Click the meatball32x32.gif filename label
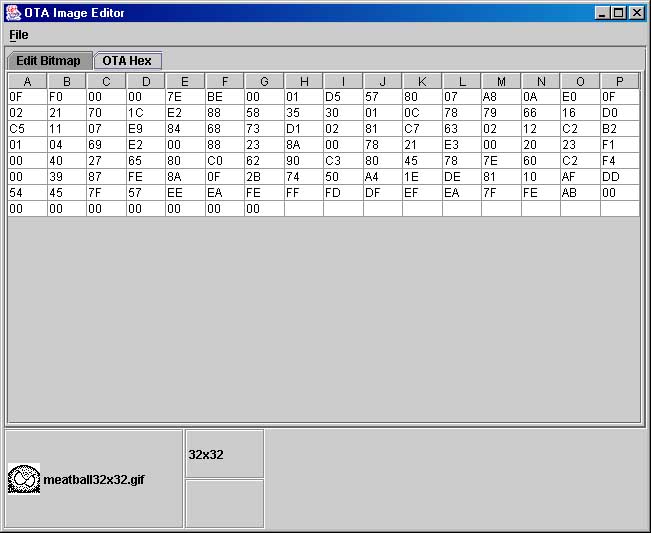 point(93,480)
